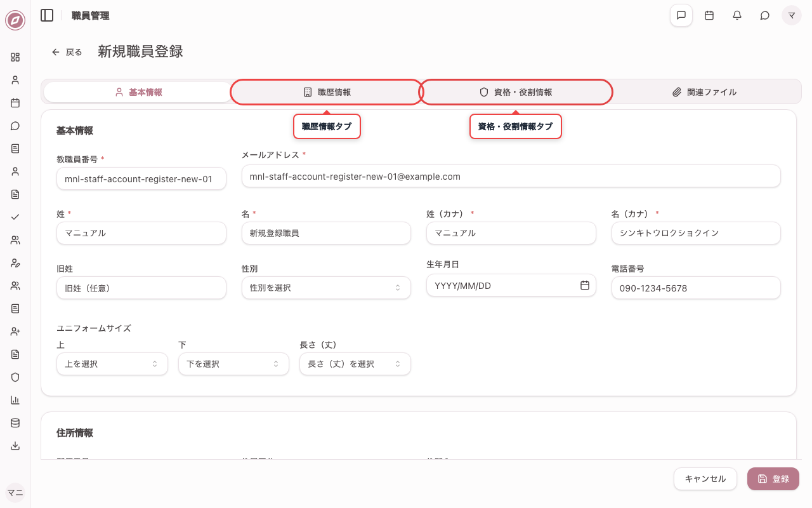Screen dimensions: 812x508
Task: Focus the 名（カナ） field with シンキトウロクショクイン
Action: coord(696,233)
